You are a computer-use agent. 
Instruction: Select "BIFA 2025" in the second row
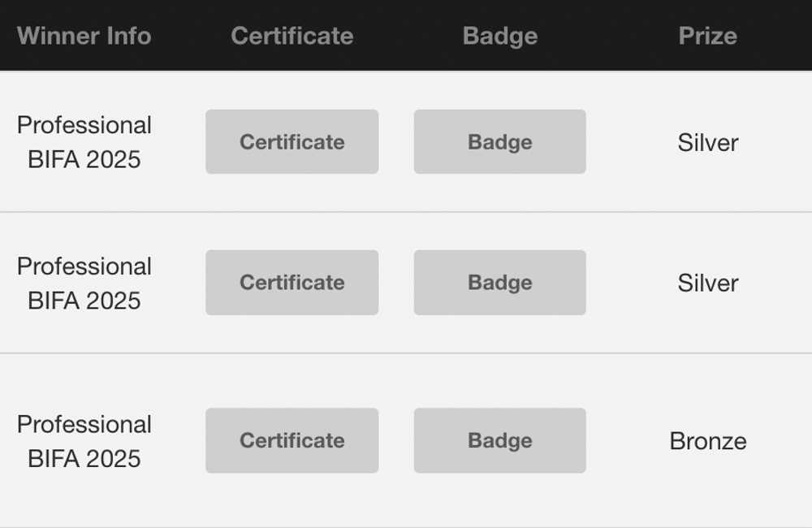click(84, 301)
